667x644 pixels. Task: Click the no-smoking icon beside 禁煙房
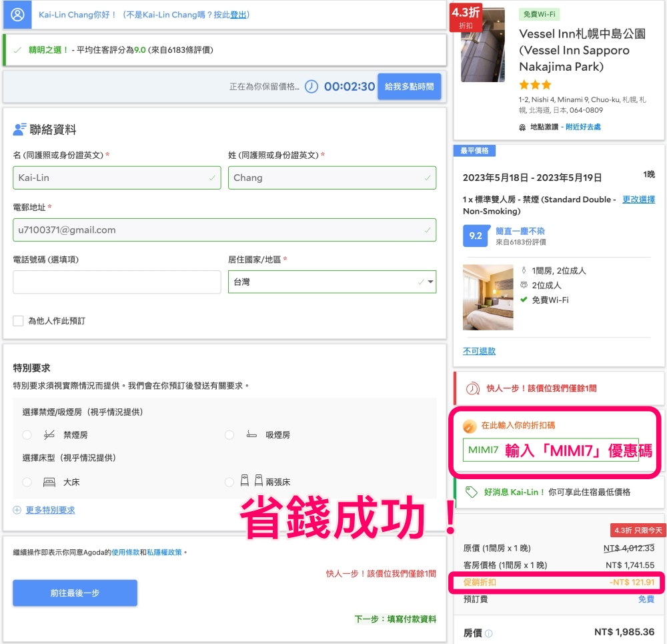[x=49, y=434]
